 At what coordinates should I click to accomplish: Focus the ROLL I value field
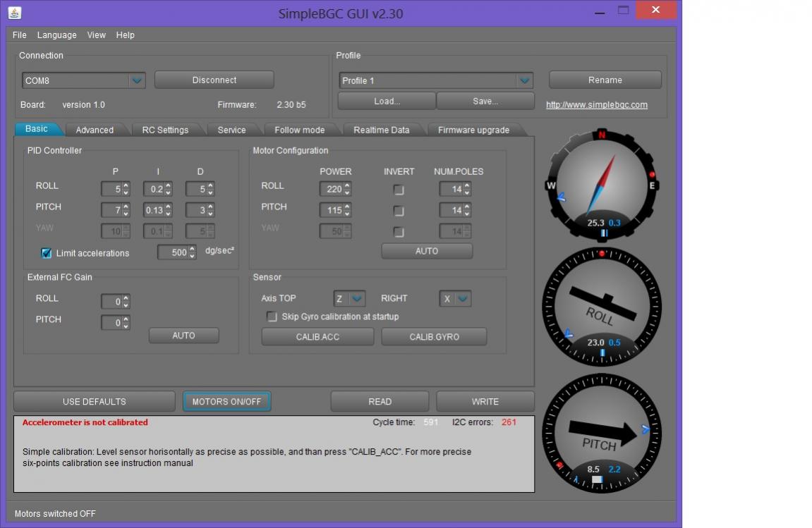[154, 190]
